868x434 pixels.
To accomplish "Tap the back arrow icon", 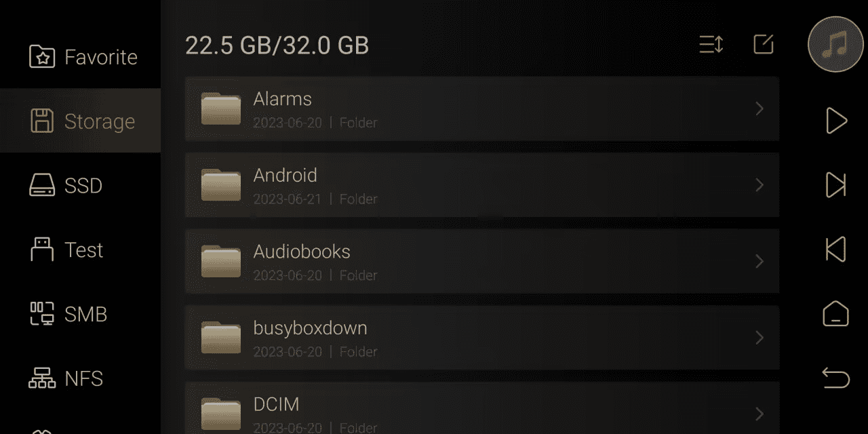I will tap(836, 378).
